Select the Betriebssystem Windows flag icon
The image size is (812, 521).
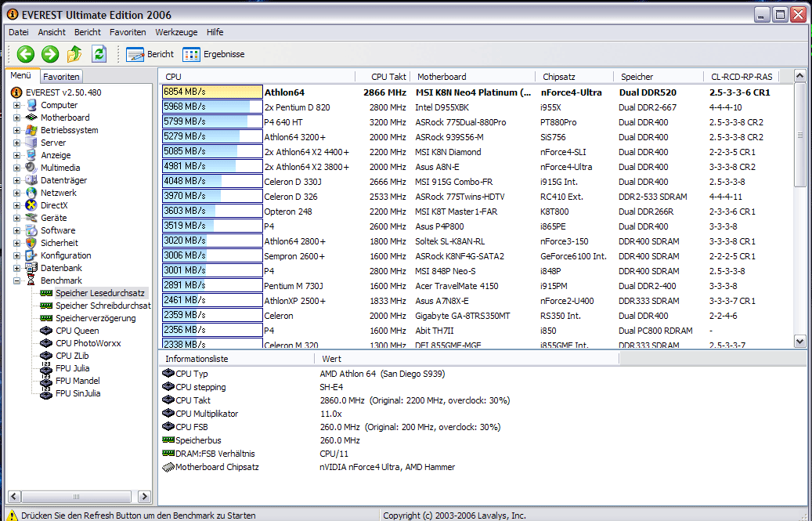(x=31, y=130)
